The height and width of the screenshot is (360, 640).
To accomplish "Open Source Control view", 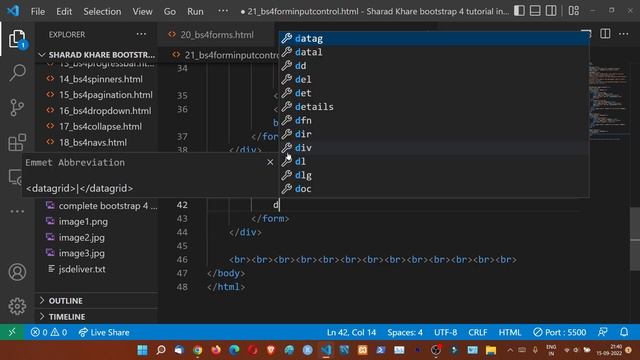I will click(17, 108).
